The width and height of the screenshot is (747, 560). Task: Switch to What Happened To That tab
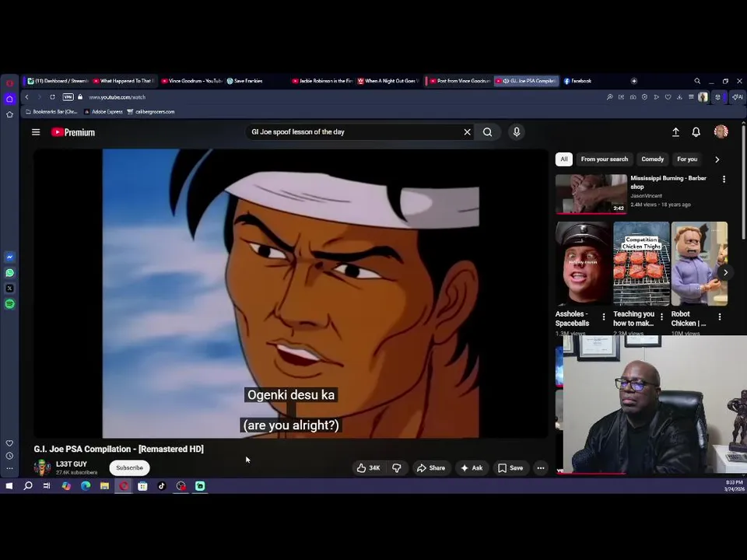124,81
